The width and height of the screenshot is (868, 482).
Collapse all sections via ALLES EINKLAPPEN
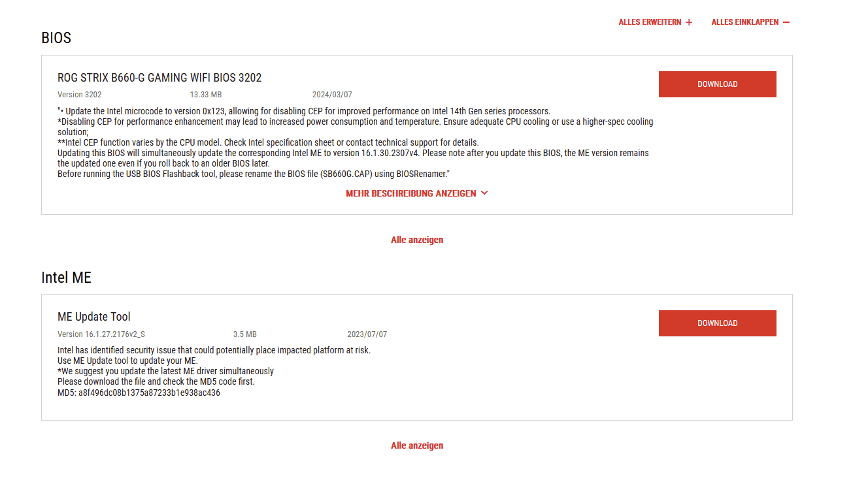click(744, 22)
